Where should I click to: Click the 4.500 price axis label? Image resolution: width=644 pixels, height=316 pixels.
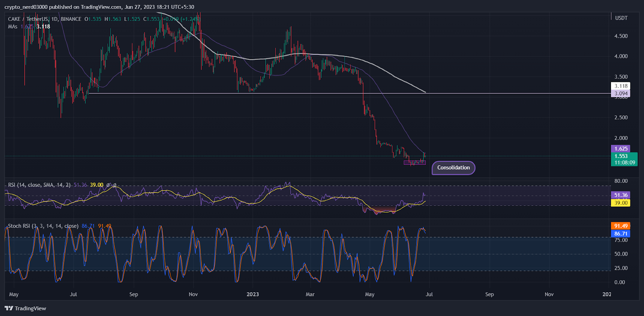coord(621,36)
